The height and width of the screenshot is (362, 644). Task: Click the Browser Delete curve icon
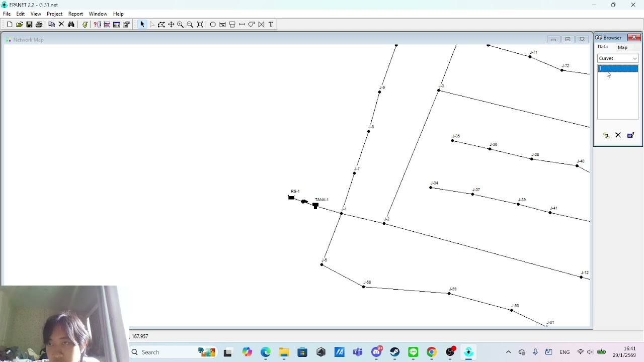(618, 135)
